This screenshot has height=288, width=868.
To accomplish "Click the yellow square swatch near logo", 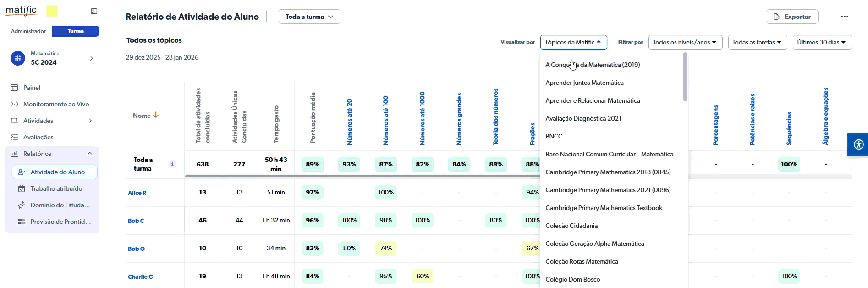I will (52, 11).
